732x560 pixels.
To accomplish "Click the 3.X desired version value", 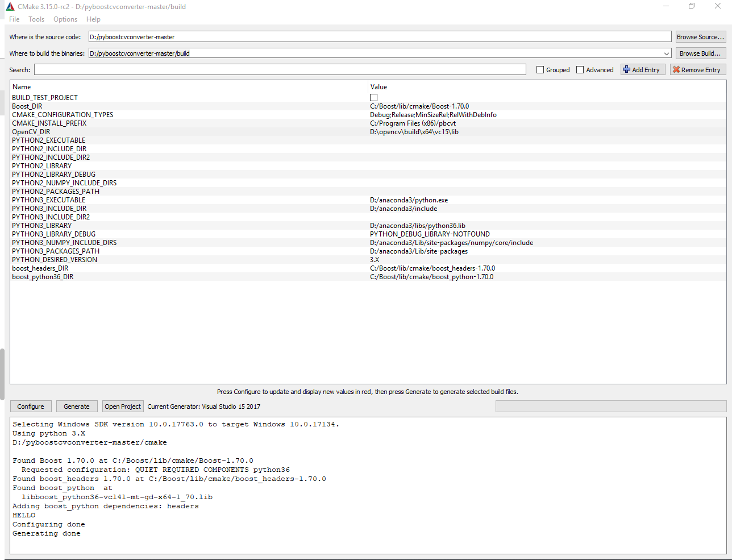I will [375, 260].
